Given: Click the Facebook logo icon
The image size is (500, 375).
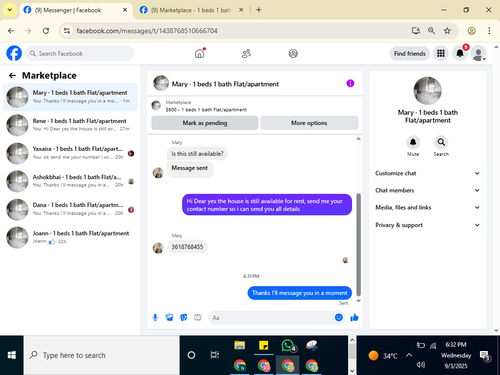Looking at the screenshot, I should click(14, 53).
